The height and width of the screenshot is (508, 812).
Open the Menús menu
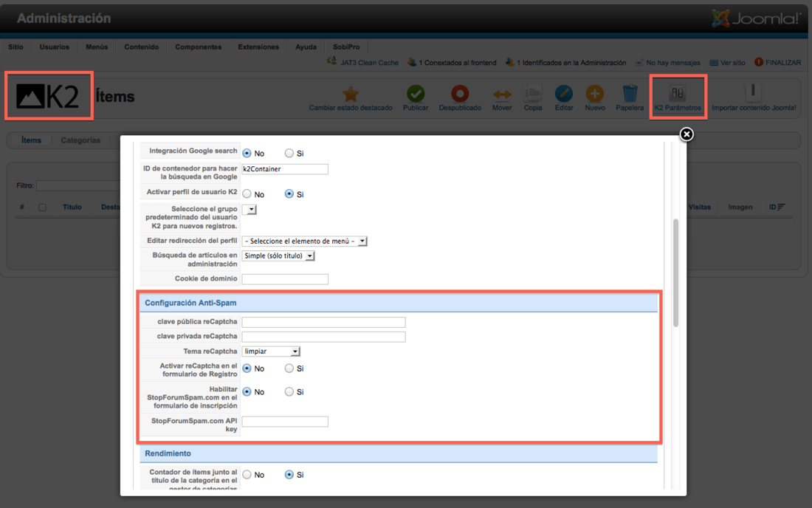(x=97, y=47)
